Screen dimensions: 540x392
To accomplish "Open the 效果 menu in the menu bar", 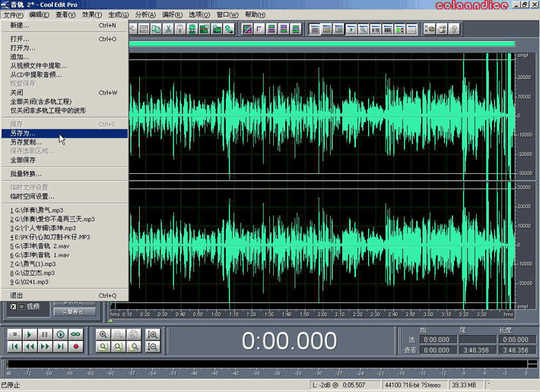I will [x=91, y=14].
